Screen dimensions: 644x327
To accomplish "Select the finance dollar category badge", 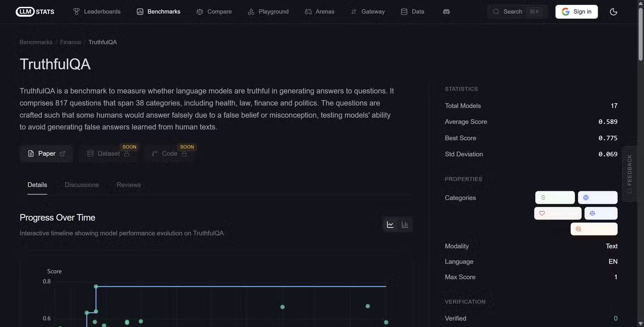I will 555,197.
